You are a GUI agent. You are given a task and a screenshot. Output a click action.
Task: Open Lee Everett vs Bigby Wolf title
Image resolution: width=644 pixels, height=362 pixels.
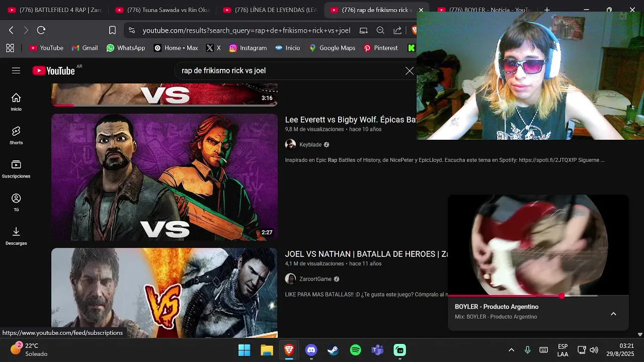351,120
